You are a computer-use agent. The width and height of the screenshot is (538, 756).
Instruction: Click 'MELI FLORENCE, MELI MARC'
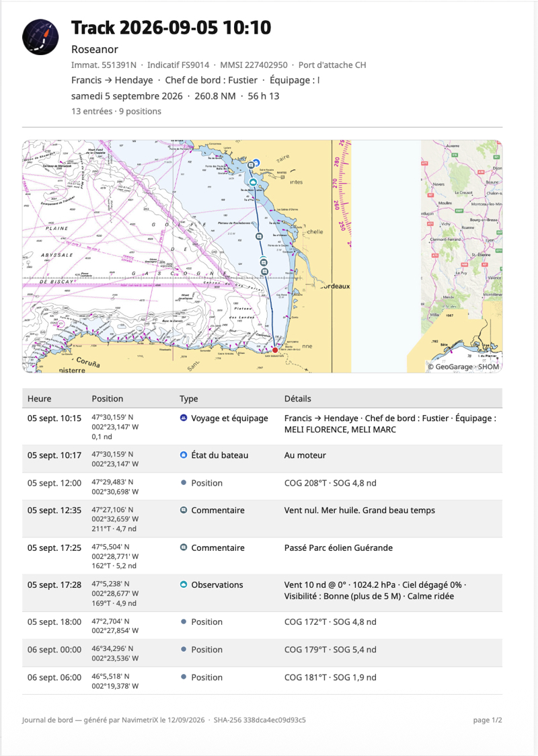pos(340,430)
